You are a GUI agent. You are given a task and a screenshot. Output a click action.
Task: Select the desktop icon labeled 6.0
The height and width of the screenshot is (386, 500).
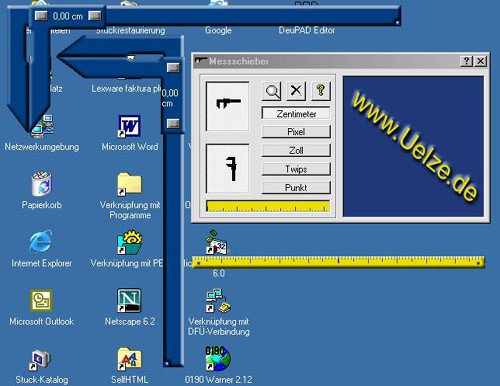pyautogui.click(x=217, y=242)
